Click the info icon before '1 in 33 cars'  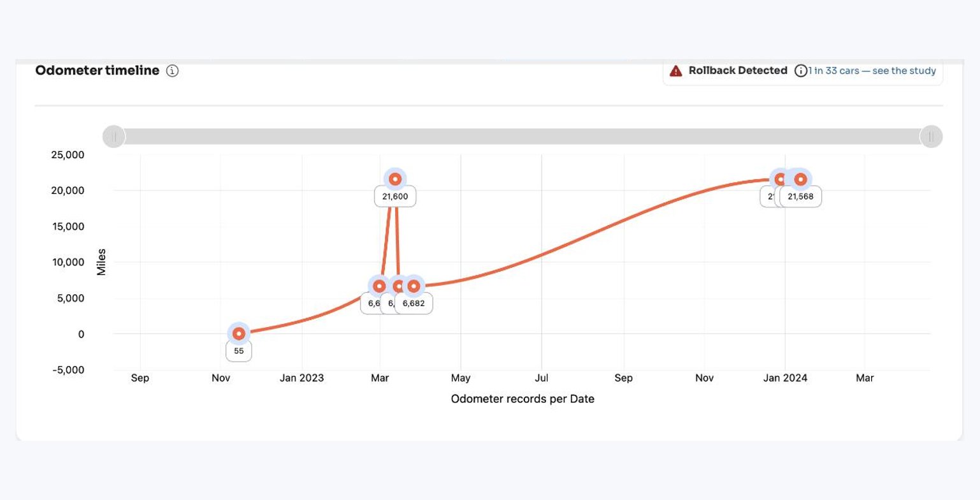801,71
